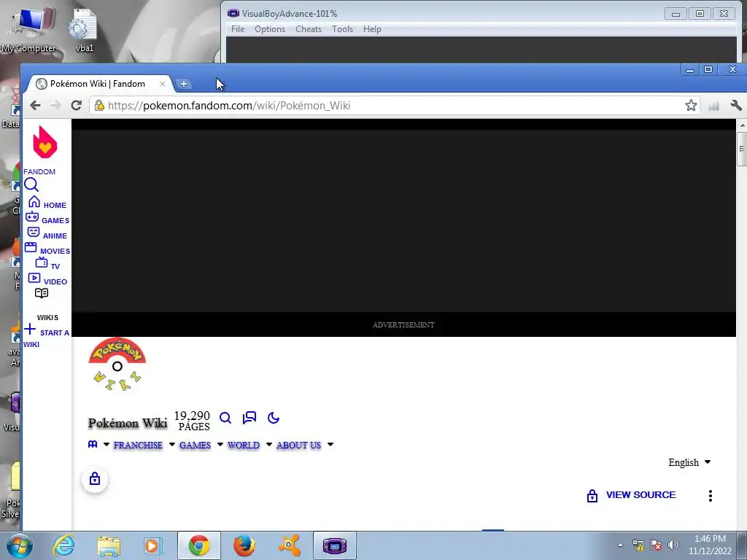Open the Fandom sidebar search icon

click(31, 184)
